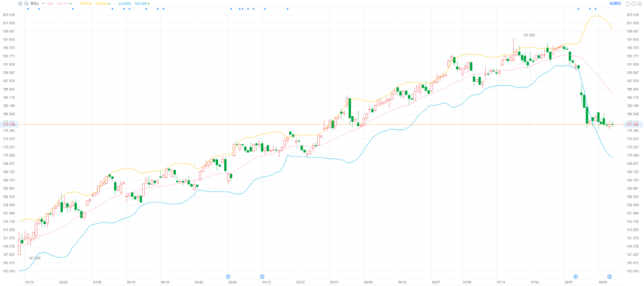Click the 03/22 date label
Screen dimensions: 644x286
64,282
